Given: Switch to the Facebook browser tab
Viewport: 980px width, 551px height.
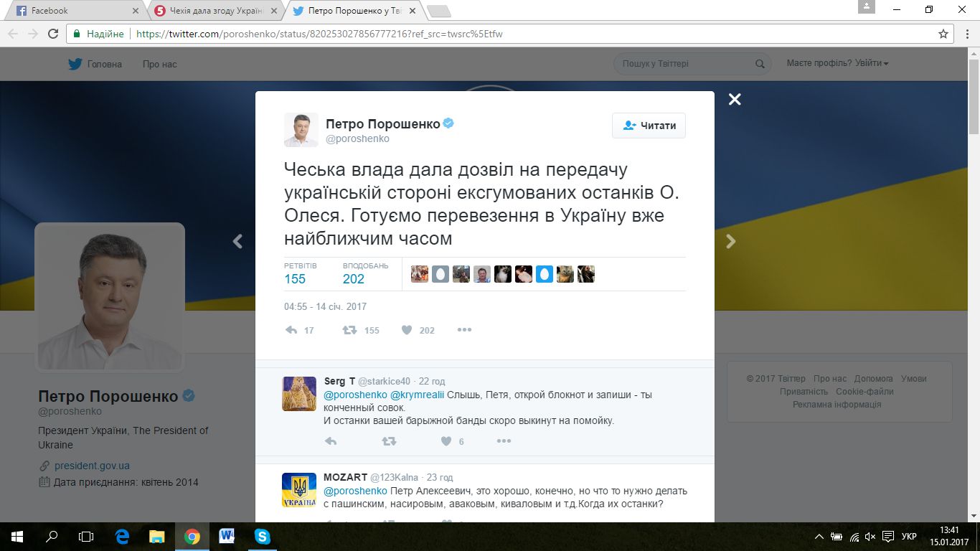Looking at the screenshot, I should click(x=75, y=11).
